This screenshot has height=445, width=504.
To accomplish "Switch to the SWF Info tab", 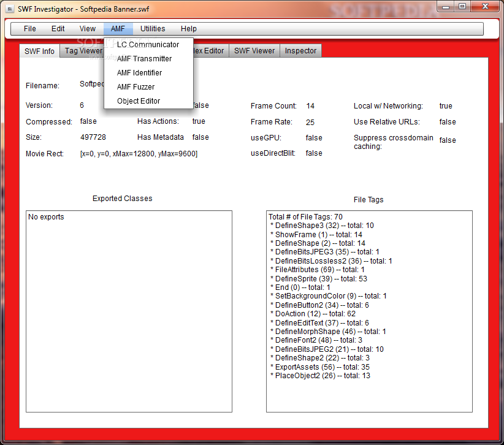I will click(x=39, y=51).
